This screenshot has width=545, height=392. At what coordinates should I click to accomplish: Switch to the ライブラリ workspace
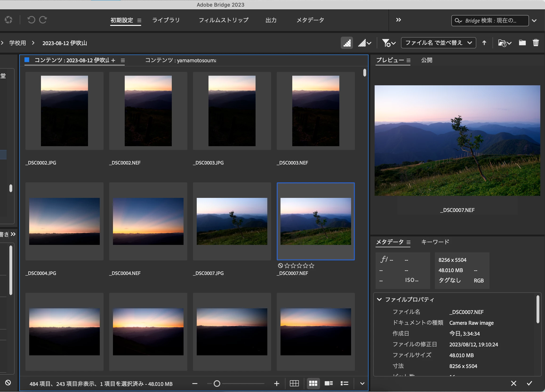click(x=166, y=20)
